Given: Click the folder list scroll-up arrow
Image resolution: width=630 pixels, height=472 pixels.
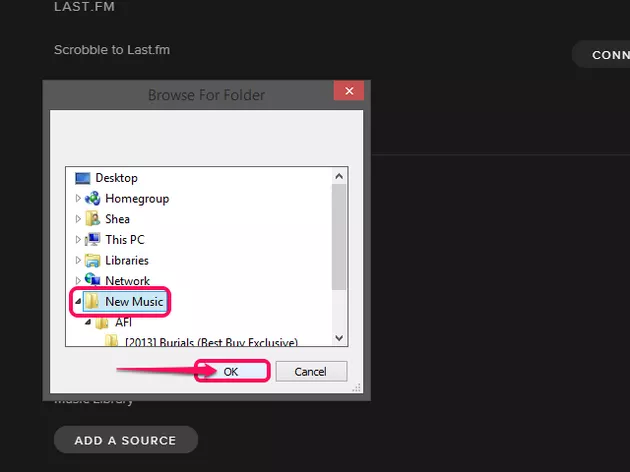Looking at the screenshot, I should click(339, 176).
